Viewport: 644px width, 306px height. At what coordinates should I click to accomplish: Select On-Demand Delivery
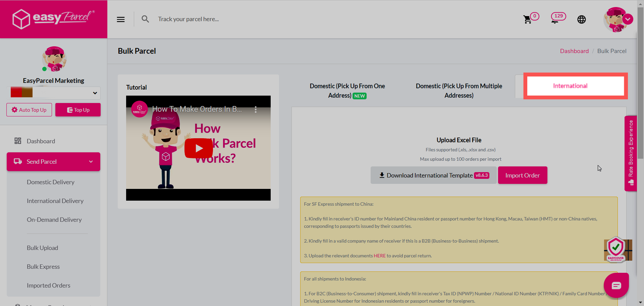pyautogui.click(x=54, y=220)
